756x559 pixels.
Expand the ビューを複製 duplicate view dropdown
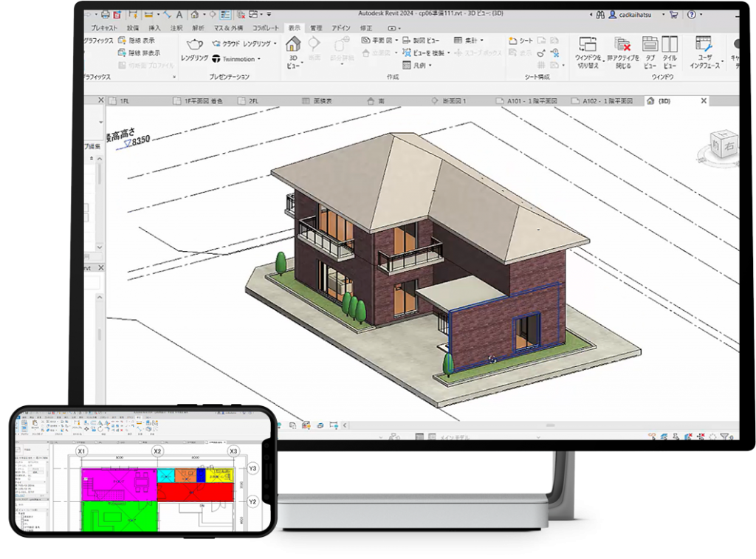pyautogui.click(x=449, y=53)
